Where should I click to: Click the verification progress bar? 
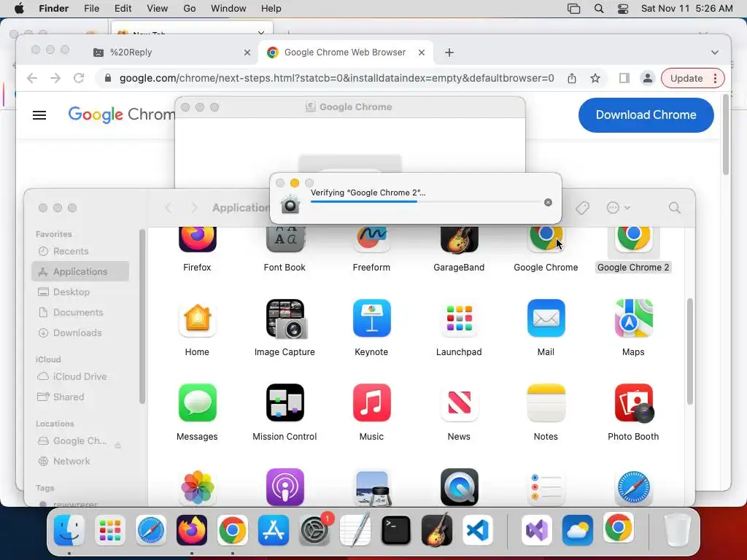[425, 202]
